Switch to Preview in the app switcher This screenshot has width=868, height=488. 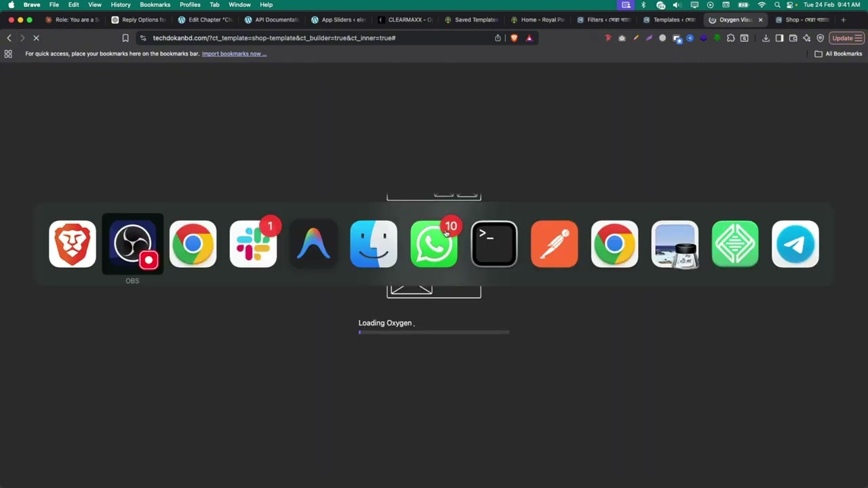[x=675, y=244]
